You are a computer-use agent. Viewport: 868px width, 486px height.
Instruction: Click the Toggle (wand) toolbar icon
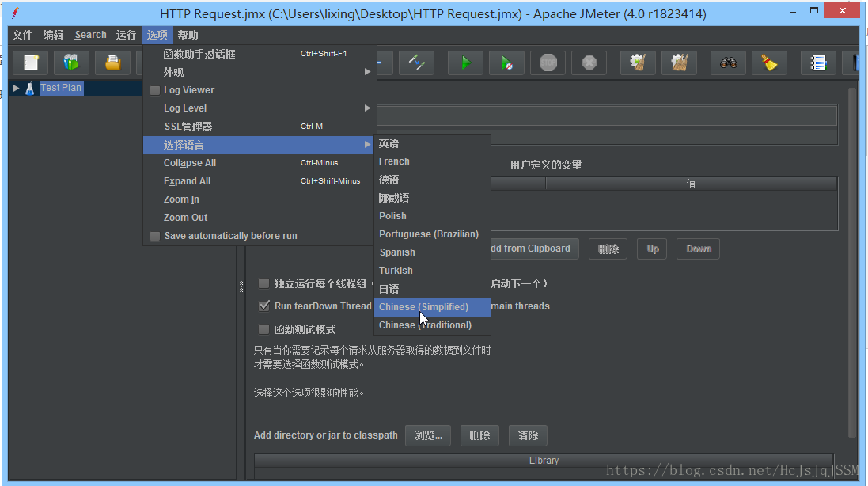coord(416,63)
